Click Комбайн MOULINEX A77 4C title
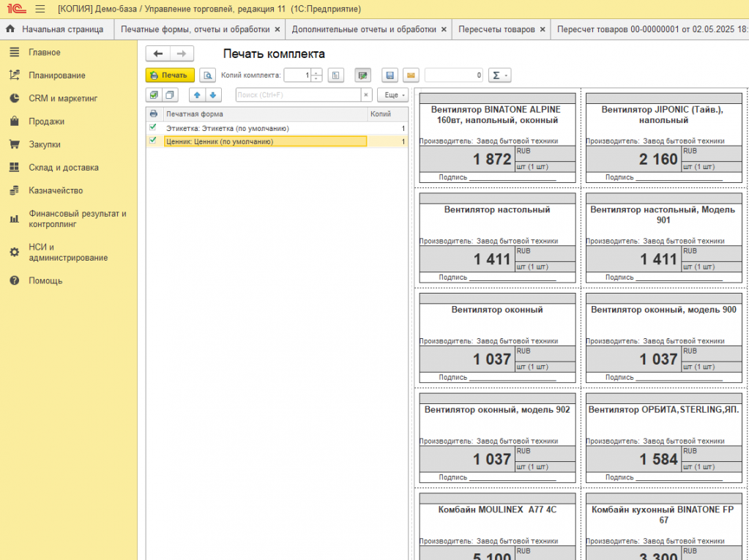The image size is (749, 560). [x=497, y=509]
